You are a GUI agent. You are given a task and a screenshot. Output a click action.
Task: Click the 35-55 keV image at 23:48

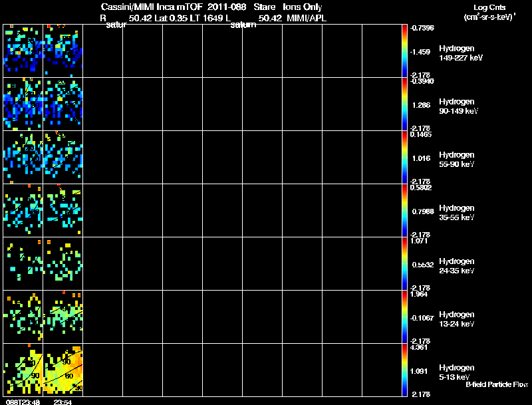(x=23, y=211)
